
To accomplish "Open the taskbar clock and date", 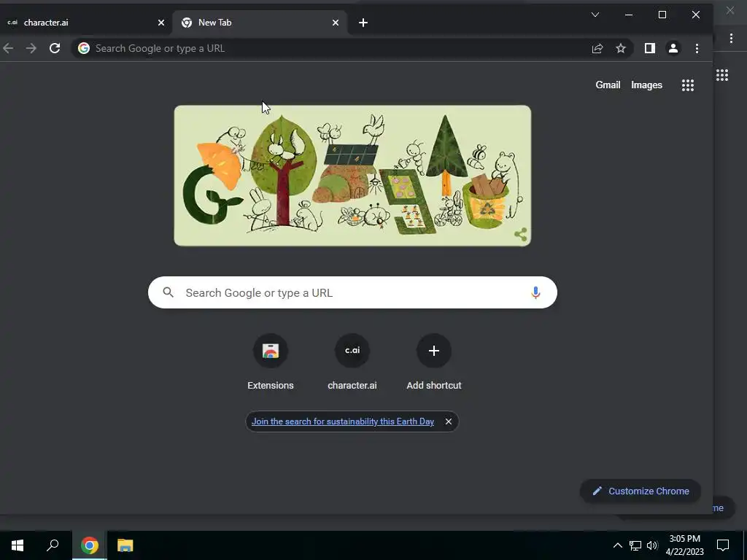I will (684, 545).
